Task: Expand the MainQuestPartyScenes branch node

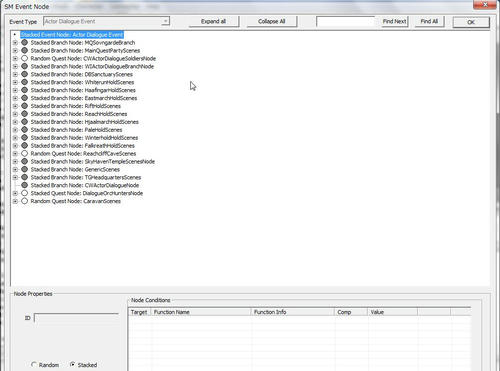Action: (15, 51)
